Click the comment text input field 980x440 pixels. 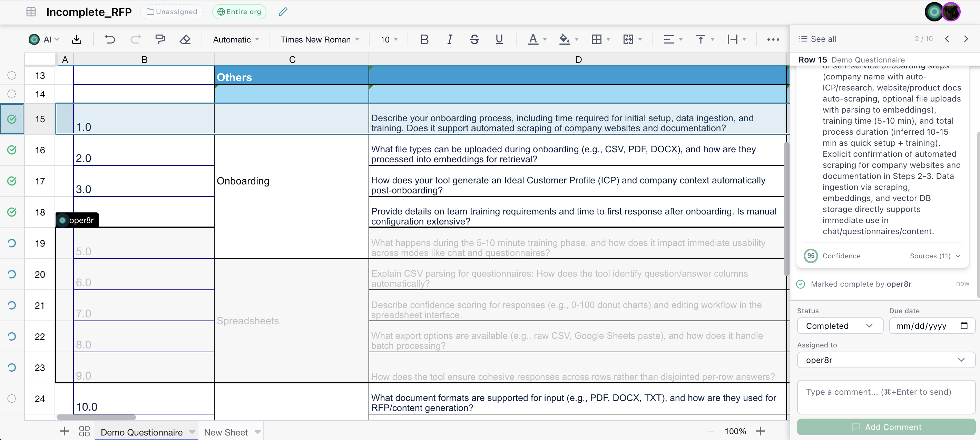click(886, 396)
